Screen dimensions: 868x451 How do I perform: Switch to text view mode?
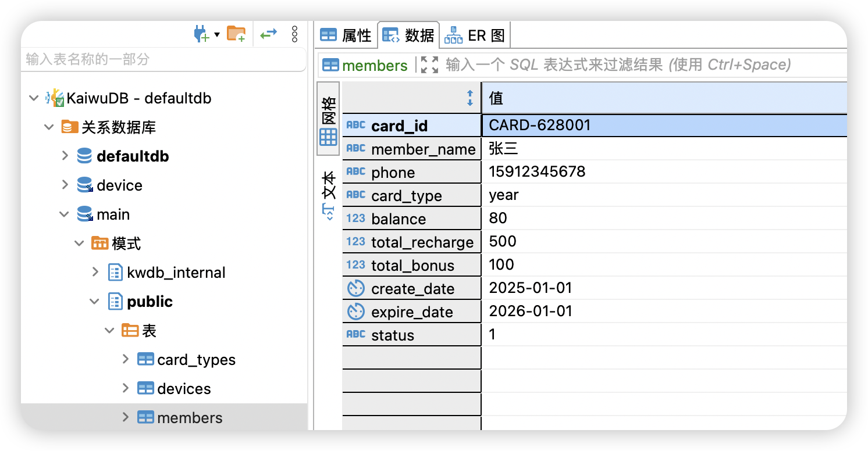click(329, 195)
